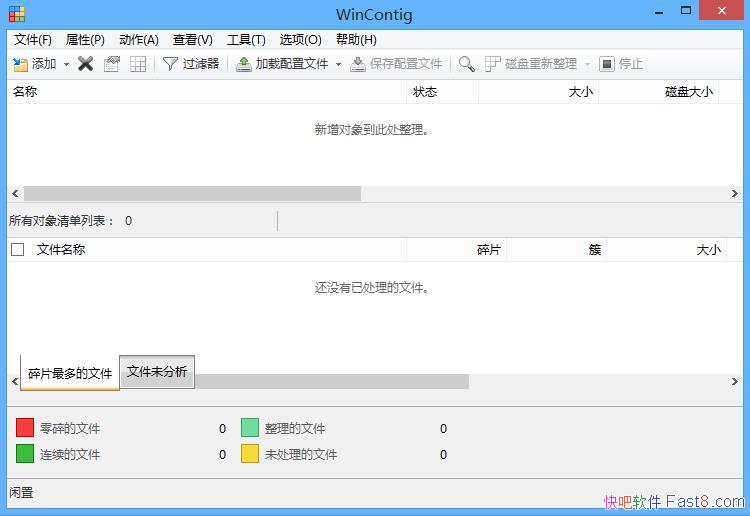Click the WinContig app icon in title bar
The image size is (750, 516).
pos(17,14)
